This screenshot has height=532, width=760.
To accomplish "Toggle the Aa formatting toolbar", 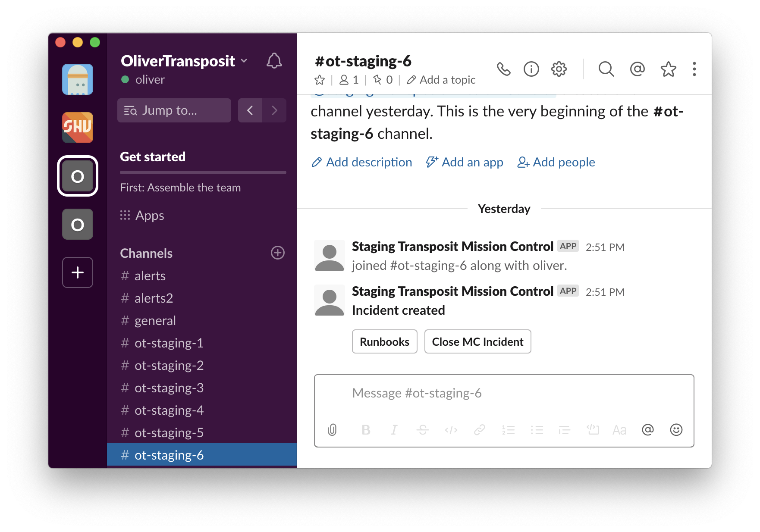I will point(619,430).
